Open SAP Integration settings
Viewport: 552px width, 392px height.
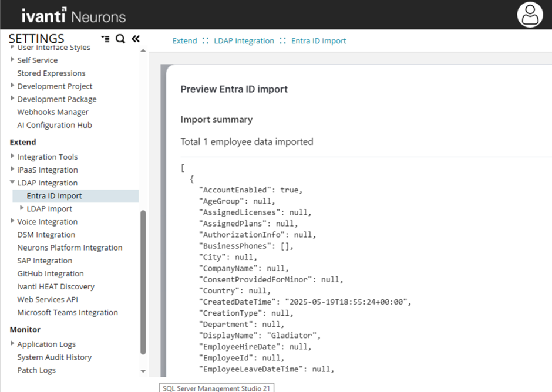45,260
